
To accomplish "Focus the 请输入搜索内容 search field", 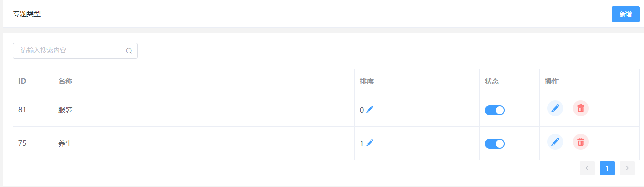I will click(75, 51).
